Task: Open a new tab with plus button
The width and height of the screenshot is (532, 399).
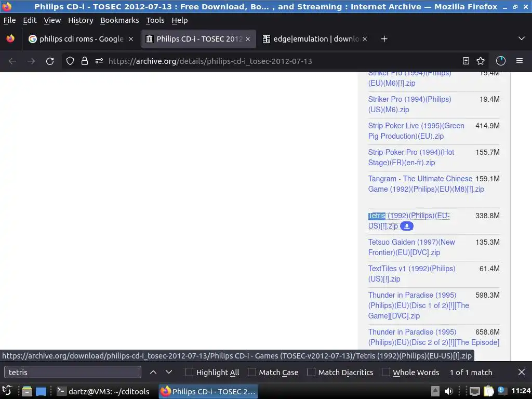Action: 384,39
